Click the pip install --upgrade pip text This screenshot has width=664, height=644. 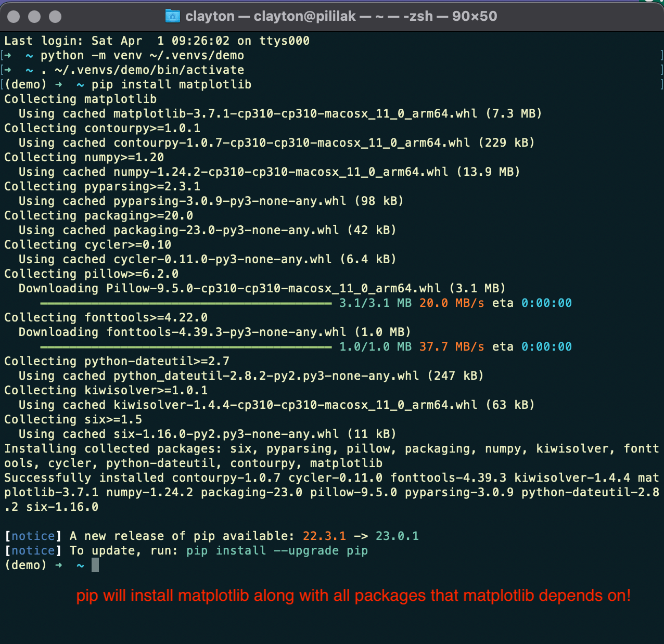[276, 550]
